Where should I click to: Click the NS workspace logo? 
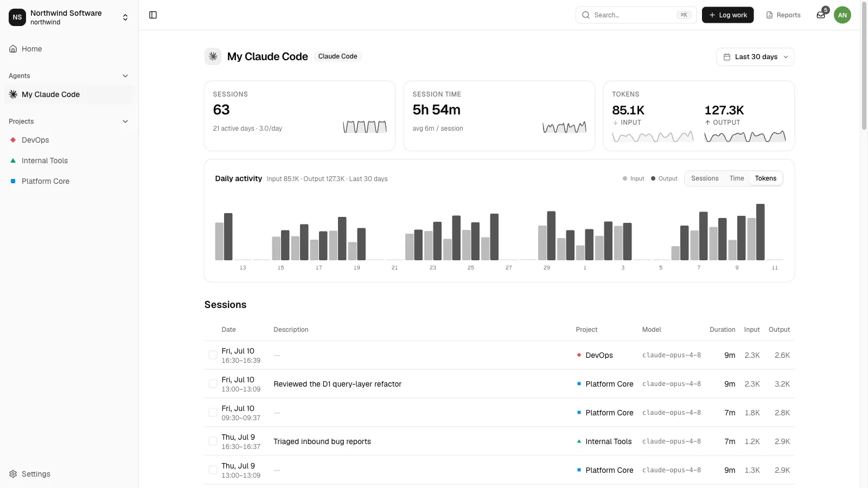tap(17, 17)
